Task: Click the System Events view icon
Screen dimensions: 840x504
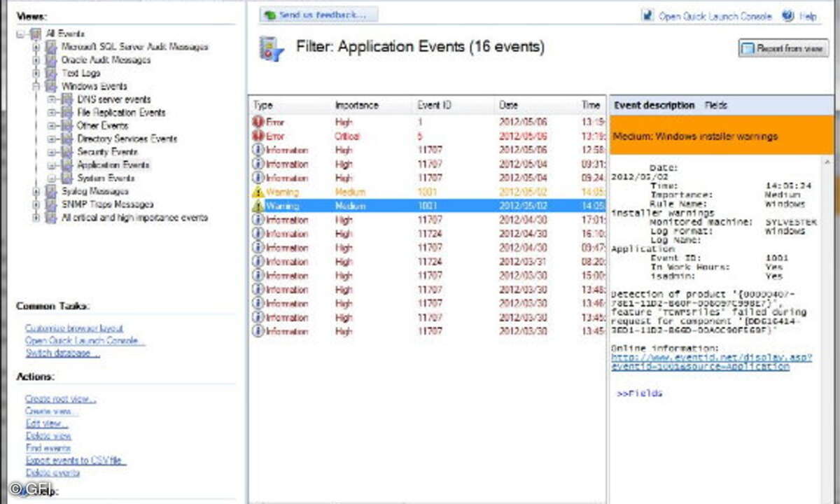Action: click(66, 178)
